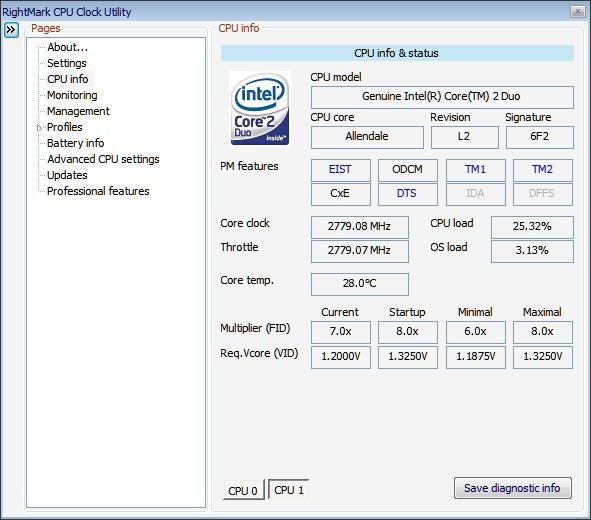Click the 6F2 signature value
This screenshot has width=591, height=520.
pyautogui.click(x=540, y=137)
